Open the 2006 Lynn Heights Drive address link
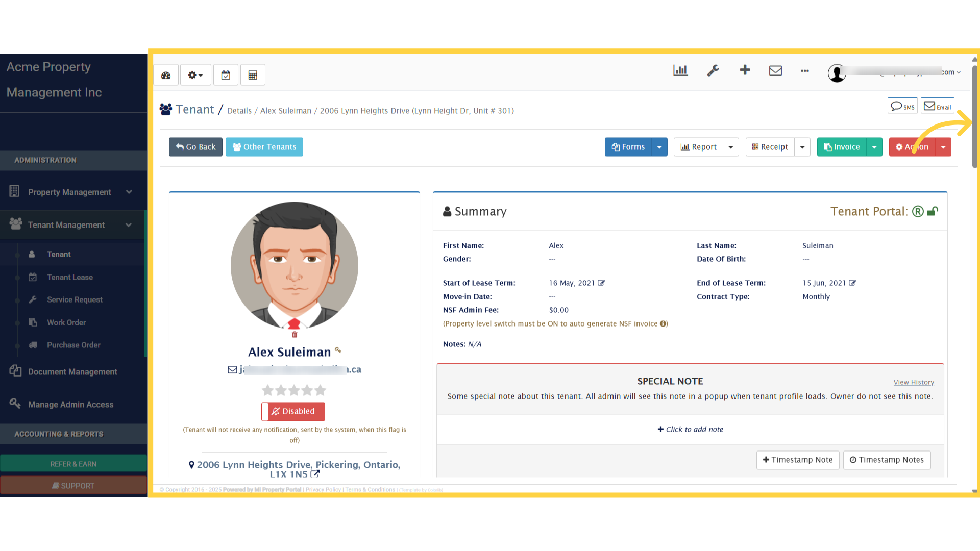This screenshot has height=551, width=980. click(x=294, y=469)
